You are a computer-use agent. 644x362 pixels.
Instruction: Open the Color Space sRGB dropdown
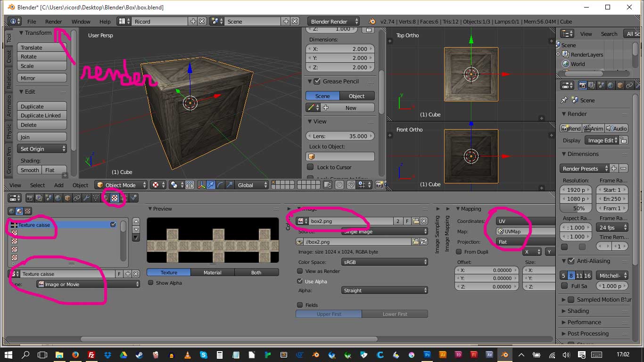pos(384,262)
